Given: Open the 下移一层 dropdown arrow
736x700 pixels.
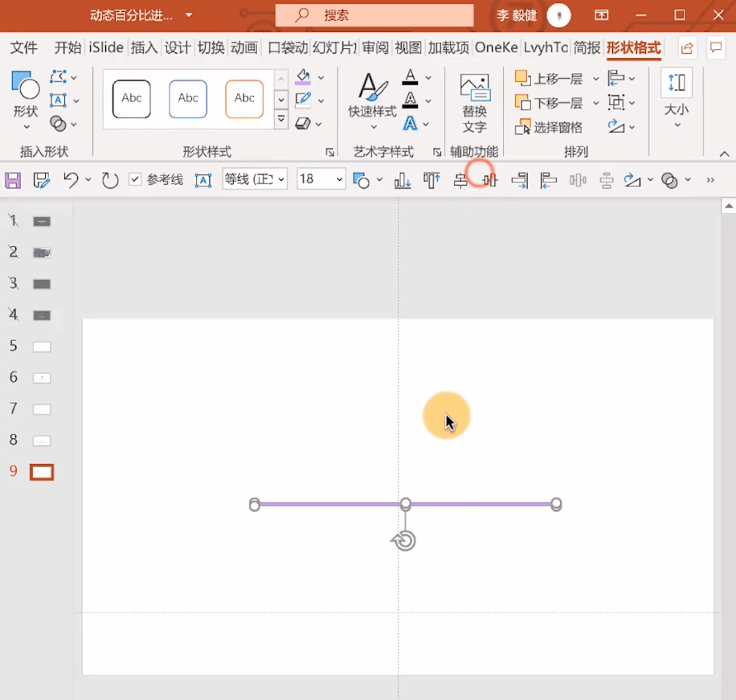Looking at the screenshot, I should click(595, 103).
